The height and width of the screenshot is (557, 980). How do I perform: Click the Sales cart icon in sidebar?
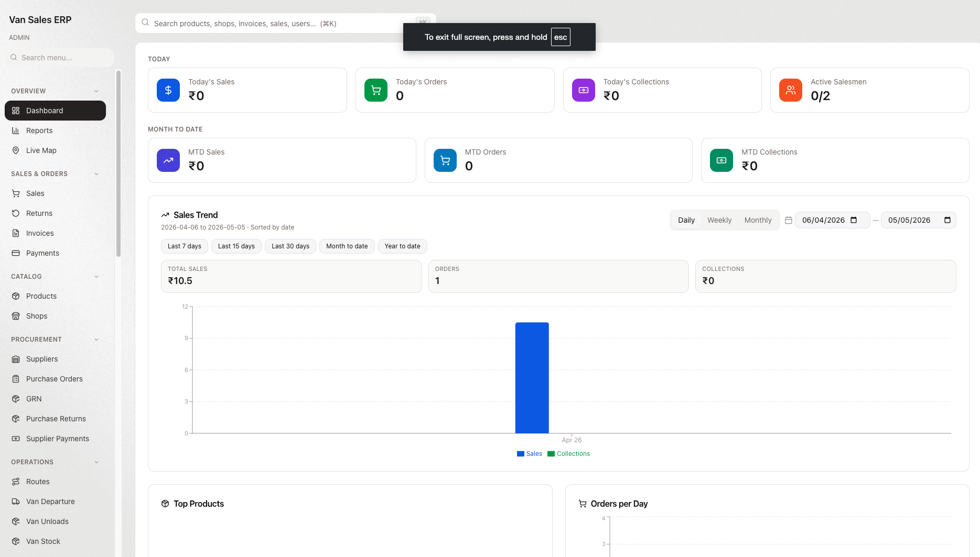tap(16, 193)
